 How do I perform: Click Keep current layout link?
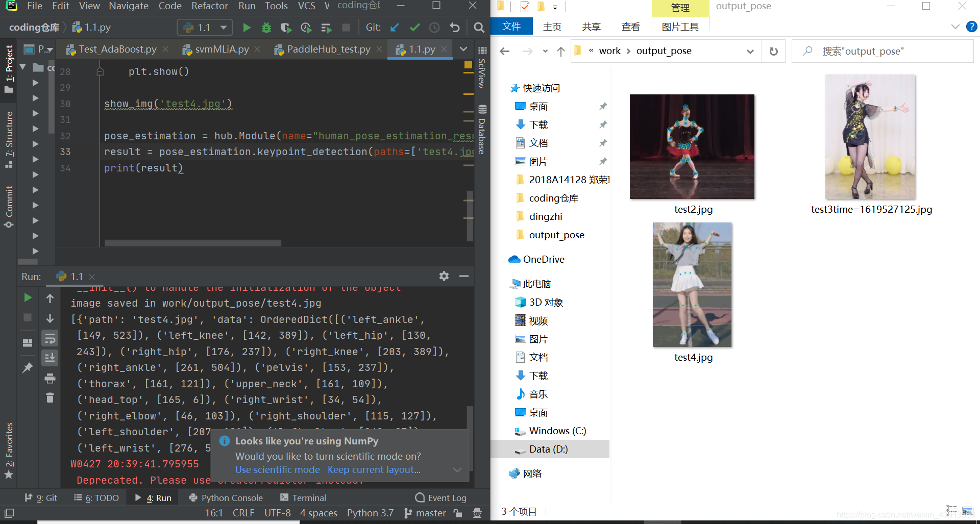coord(374,470)
